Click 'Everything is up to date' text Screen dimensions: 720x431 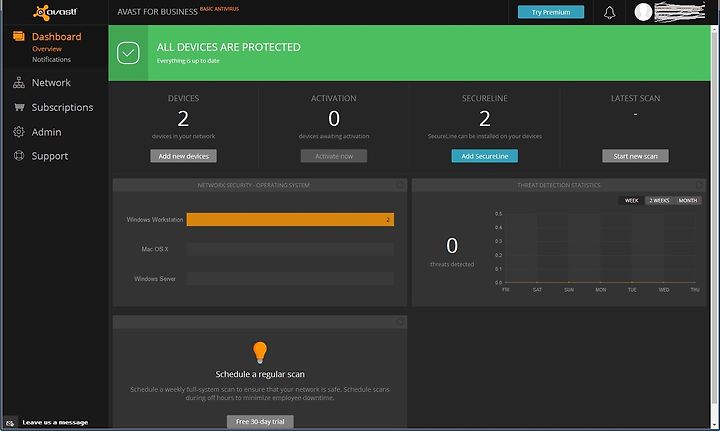tap(188, 61)
